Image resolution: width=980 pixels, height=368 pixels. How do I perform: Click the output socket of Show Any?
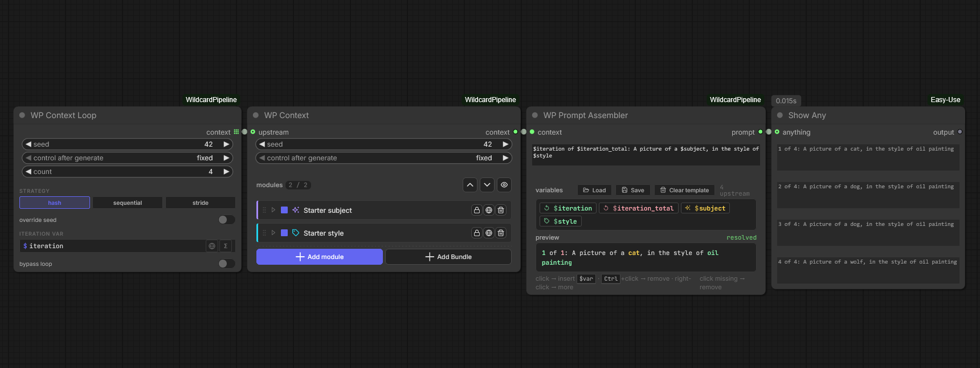[x=960, y=132]
